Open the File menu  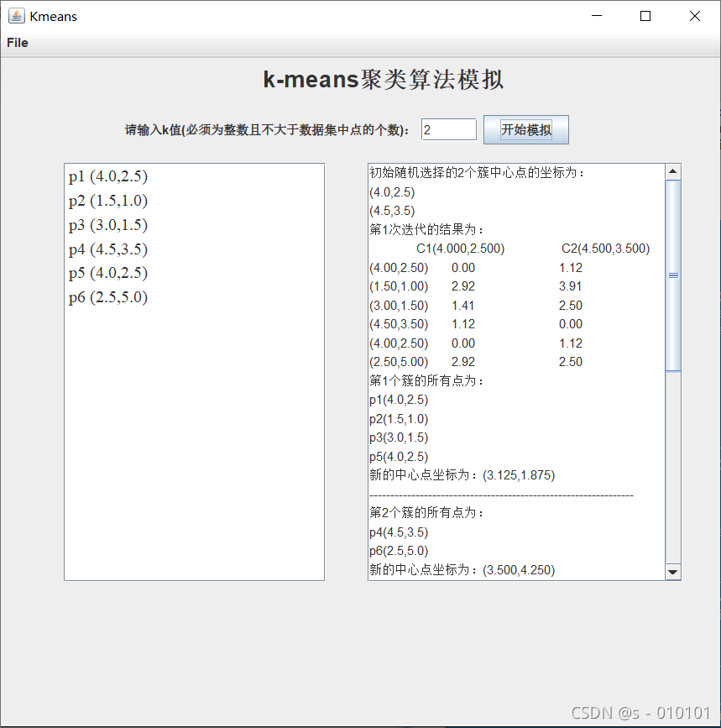(x=16, y=43)
